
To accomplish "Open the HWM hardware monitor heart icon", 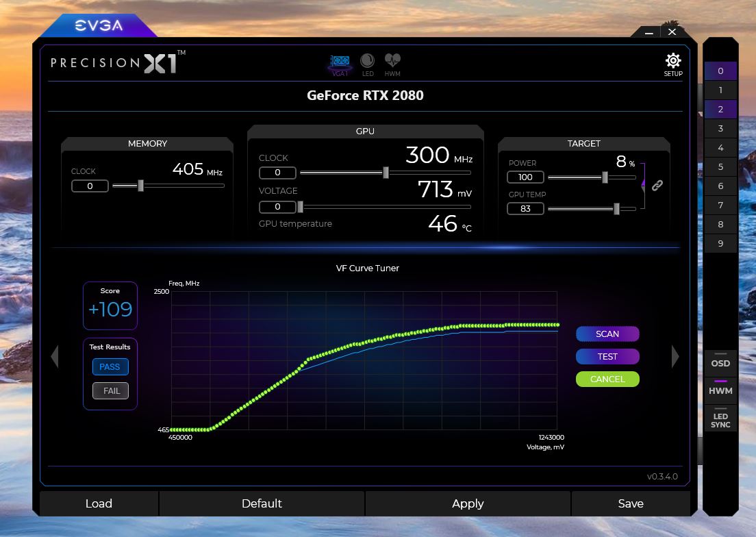I will coord(392,65).
